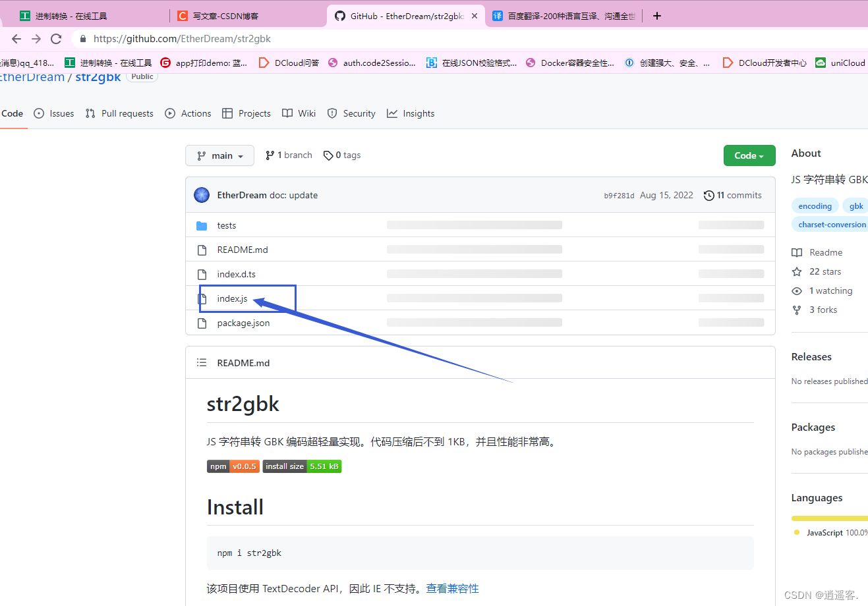Open the Security tab

click(x=351, y=113)
